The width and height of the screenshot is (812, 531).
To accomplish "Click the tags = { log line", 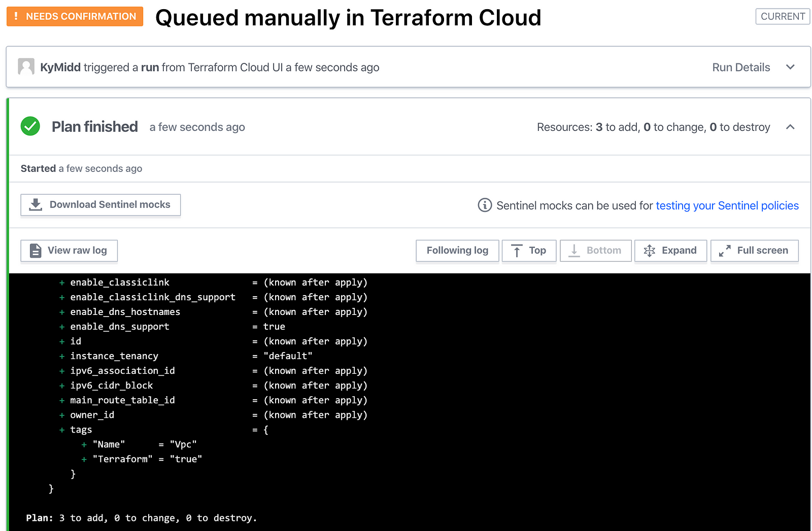I will pos(164,430).
